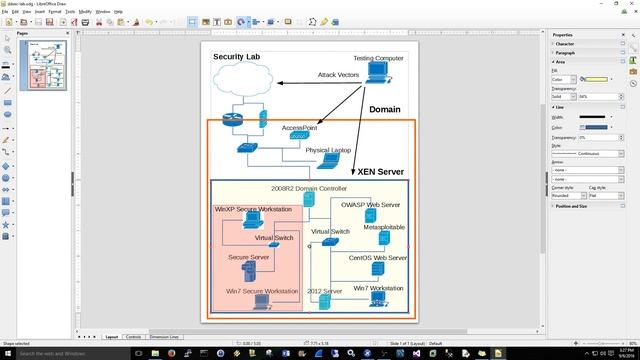
Task: Select the Connector tool
Action: [6, 152]
